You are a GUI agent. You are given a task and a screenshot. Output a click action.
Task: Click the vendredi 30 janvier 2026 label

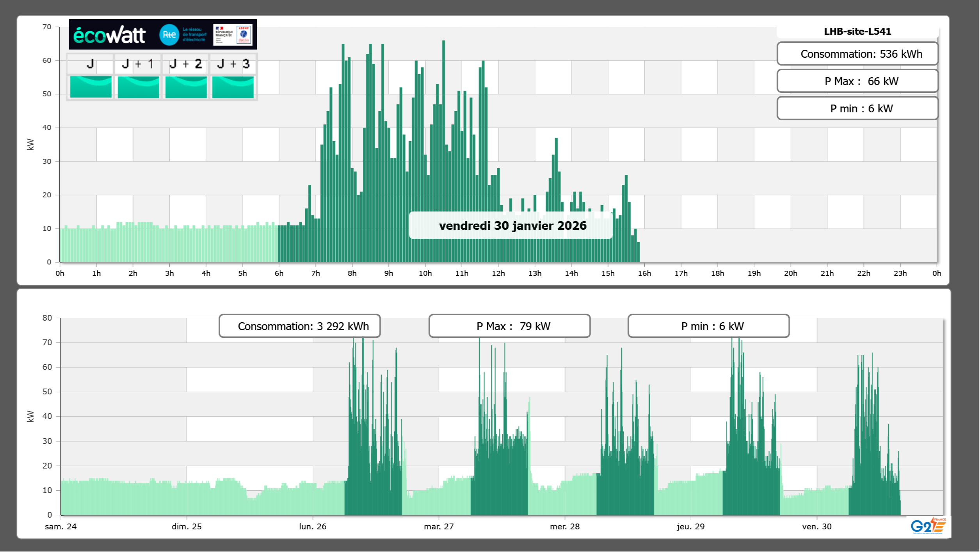pos(512,225)
